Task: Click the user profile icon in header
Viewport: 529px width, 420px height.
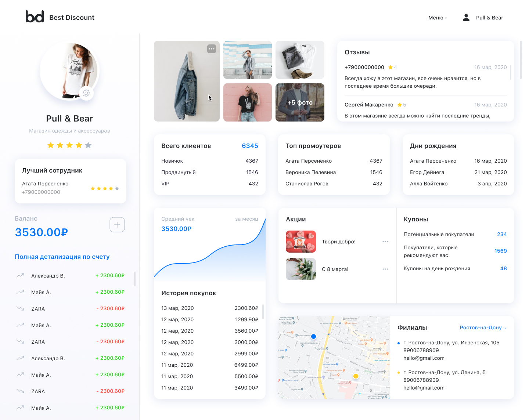Action: coord(466,17)
